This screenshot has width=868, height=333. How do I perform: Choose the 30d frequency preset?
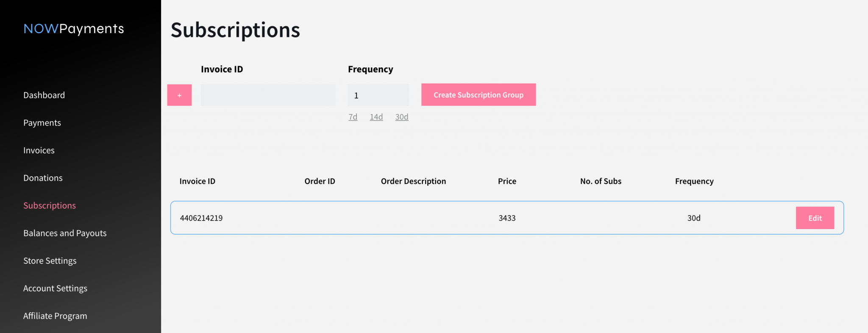click(x=401, y=117)
